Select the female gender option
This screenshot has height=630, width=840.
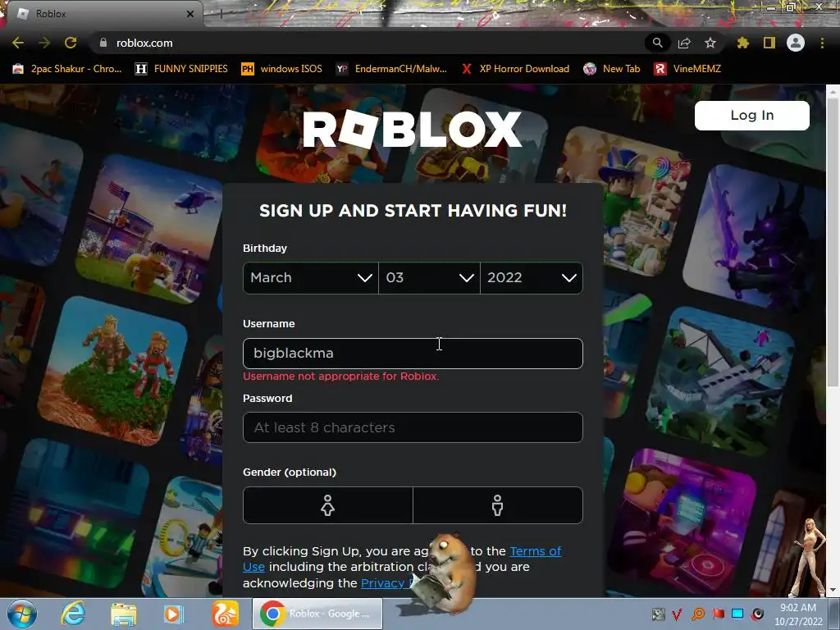pyautogui.click(x=328, y=505)
